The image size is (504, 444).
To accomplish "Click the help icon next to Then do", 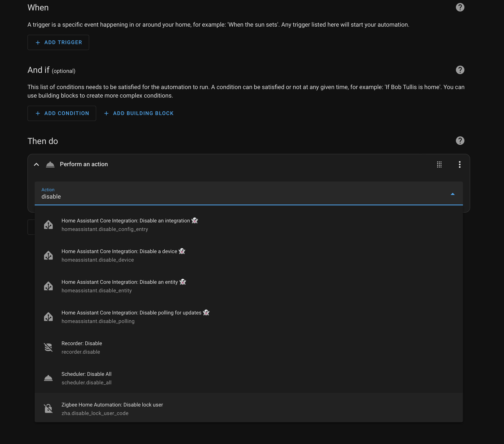I will pyautogui.click(x=460, y=141).
